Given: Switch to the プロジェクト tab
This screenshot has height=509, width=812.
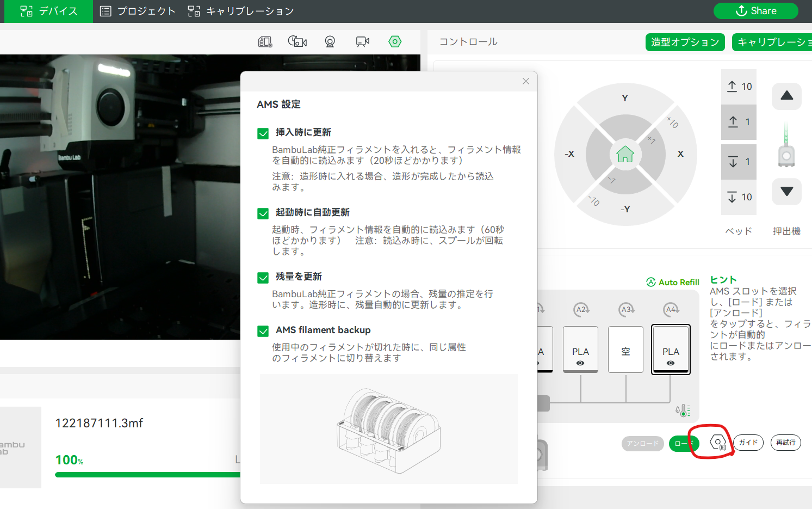Looking at the screenshot, I should [x=137, y=11].
